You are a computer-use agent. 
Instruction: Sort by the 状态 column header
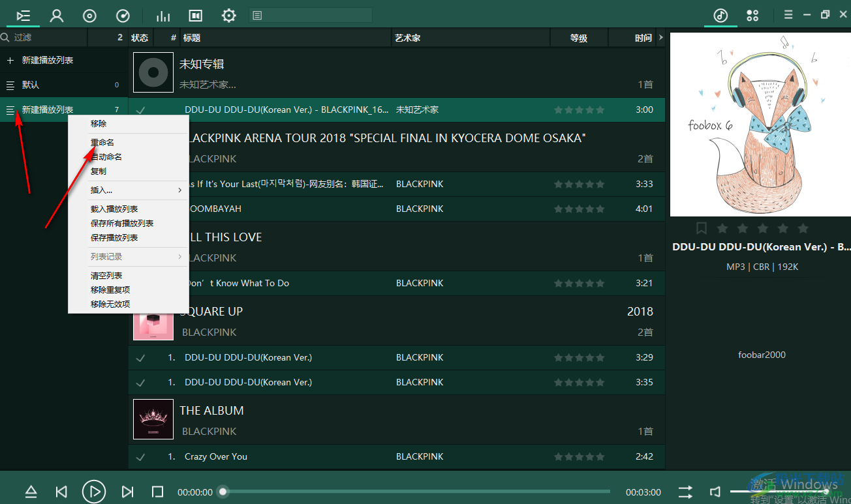coord(140,38)
